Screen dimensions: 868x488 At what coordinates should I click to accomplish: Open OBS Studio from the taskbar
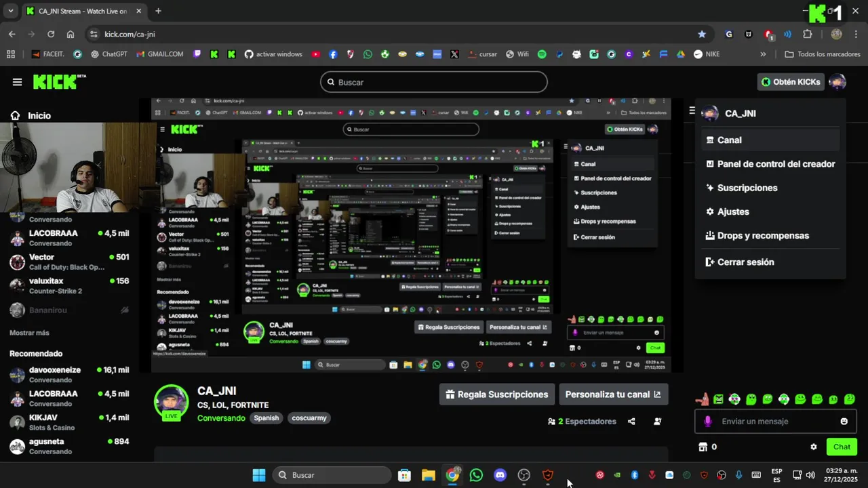(524, 475)
